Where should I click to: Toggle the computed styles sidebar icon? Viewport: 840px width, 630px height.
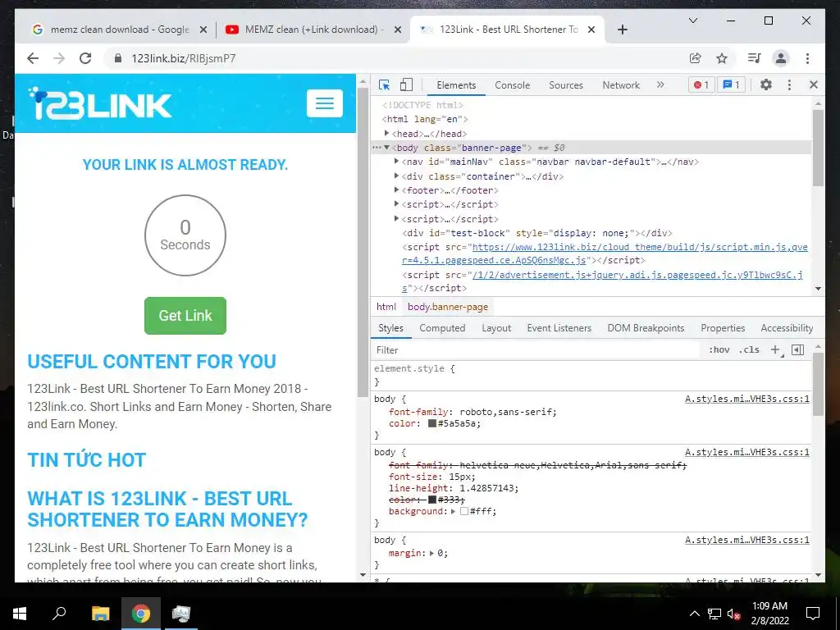click(x=797, y=349)
